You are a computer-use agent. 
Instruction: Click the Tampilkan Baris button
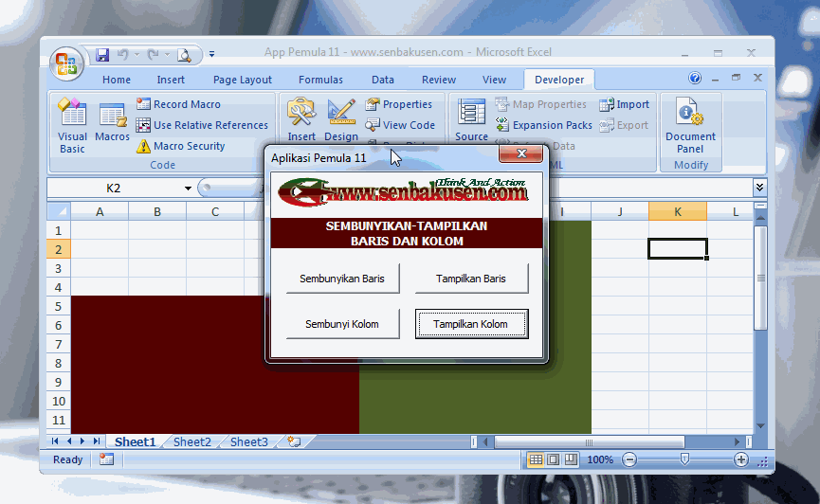click(x=471, y=279)
